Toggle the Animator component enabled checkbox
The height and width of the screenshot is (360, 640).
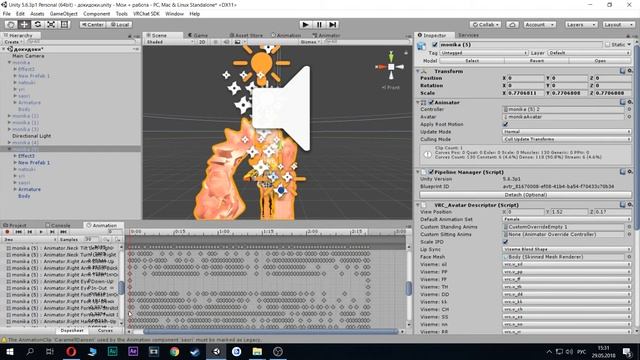(x=431, y=102)
